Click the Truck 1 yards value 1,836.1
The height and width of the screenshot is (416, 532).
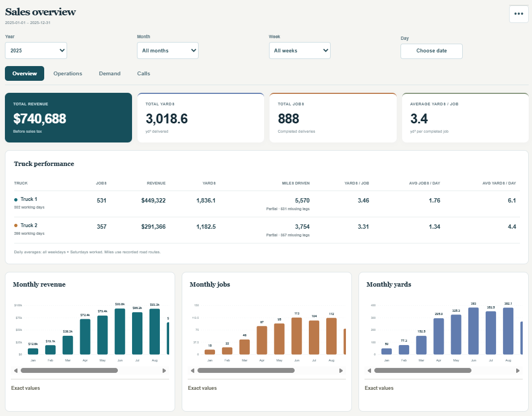point(206,201)
